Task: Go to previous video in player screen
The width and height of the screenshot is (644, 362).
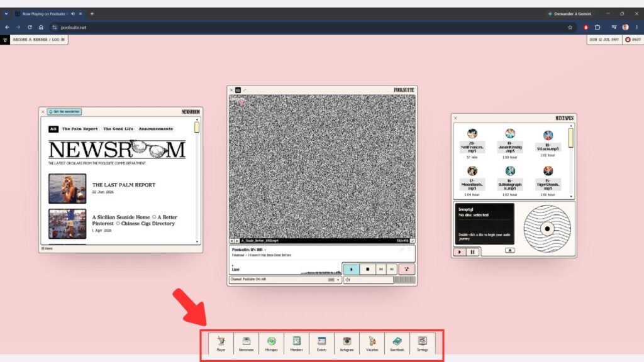Action: pyautogui.click(x=231, y=241)
